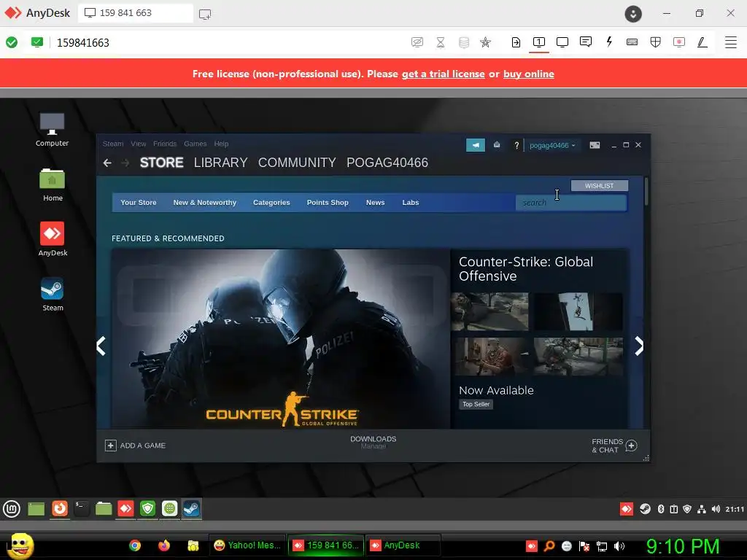This screenshot has height=560, width=747.
Task: Open Linux Mint start menu button
Action: coord(12,508)
